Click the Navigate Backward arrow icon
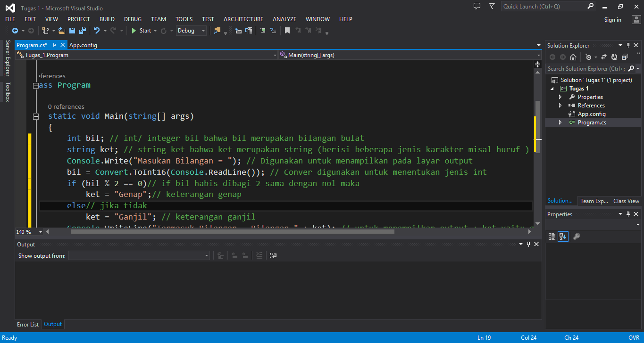The height and width of the screenshot is (343, 644). pyautogui.click(x=15, y=30)
